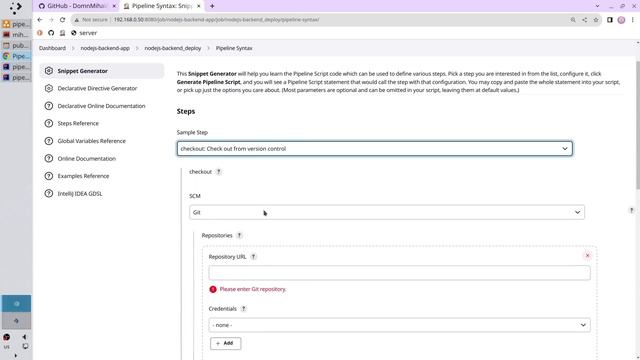Open Global Variables Reference

[91, 141]
